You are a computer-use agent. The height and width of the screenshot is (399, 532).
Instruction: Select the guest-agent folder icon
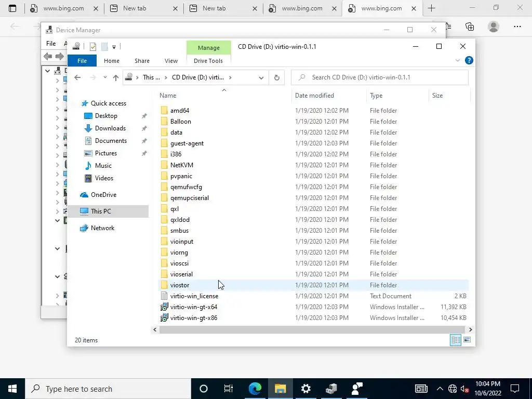pos(164,143)
